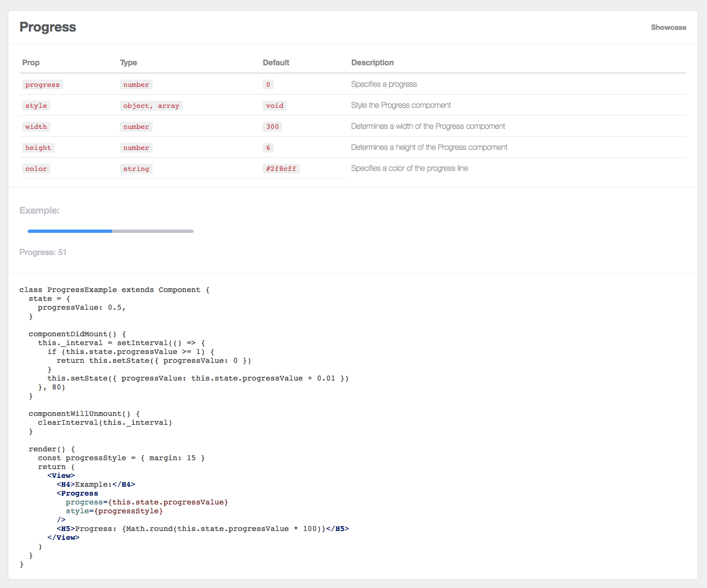Click the 'void' default value tag
Viewport: 707px width, 588px height.
point(274,106)
